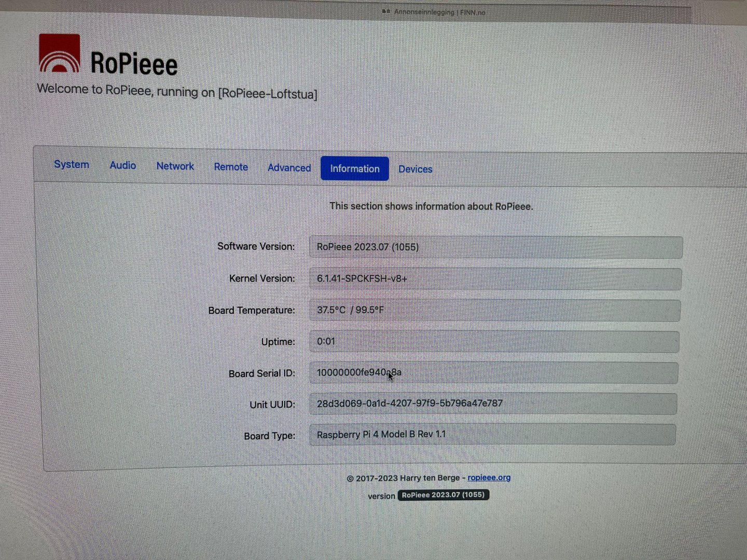
Task: Select the Information tab
Action: point(355,169)
